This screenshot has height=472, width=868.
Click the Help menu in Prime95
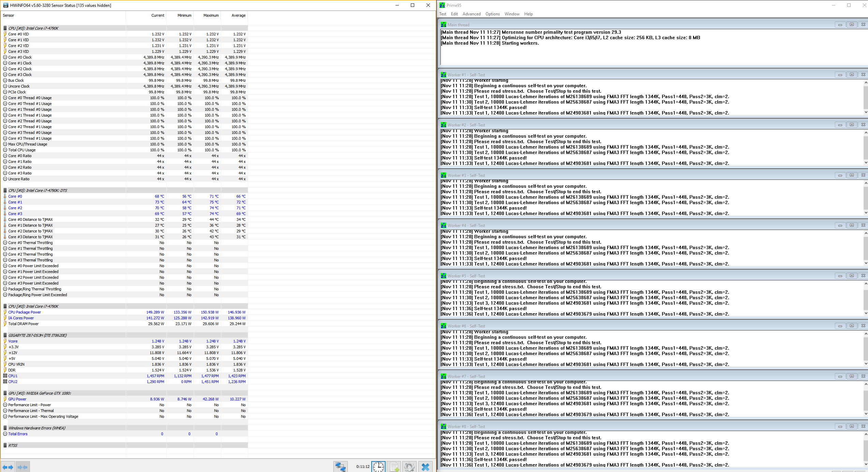click(x=528, y=14)
